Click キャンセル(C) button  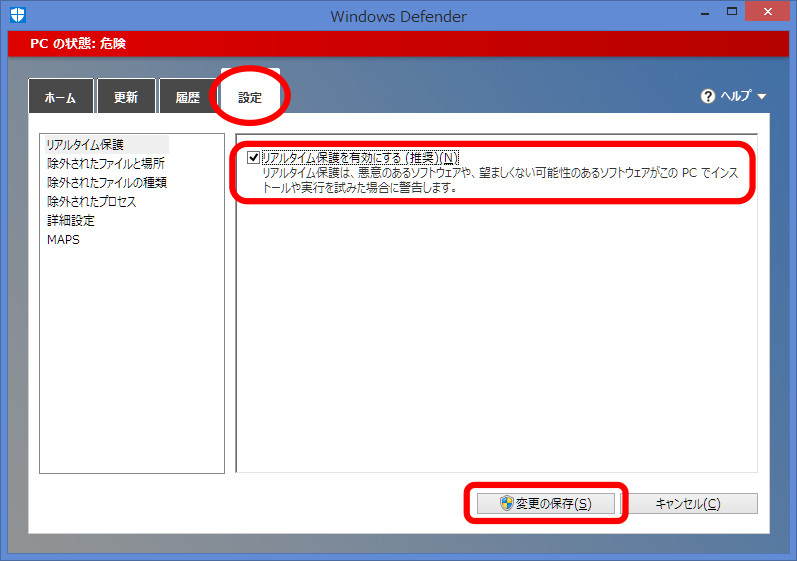pyautogui.click(x=689, y=504)
